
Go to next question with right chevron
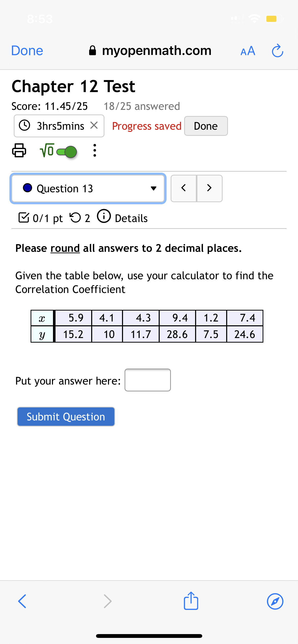209,188
